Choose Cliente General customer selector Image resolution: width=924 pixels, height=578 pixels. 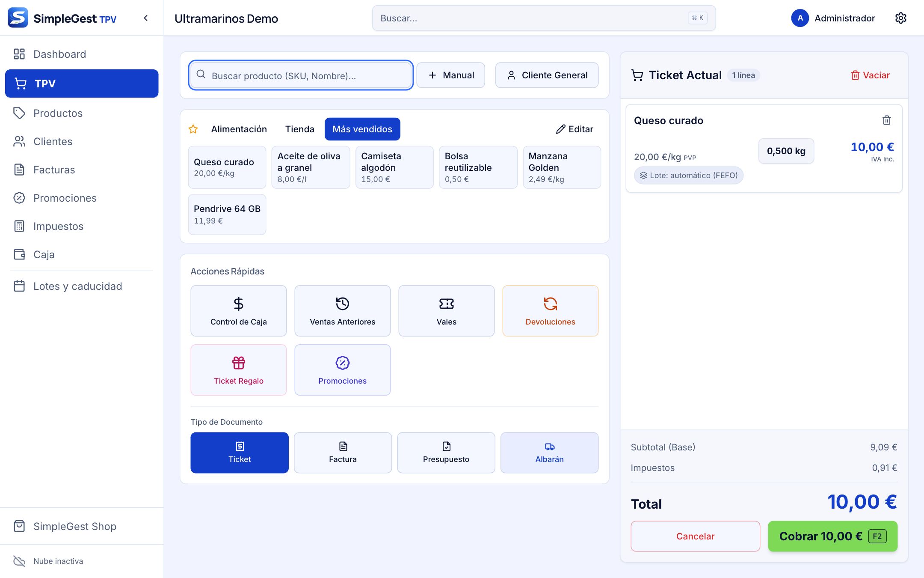(x=547, y=75)
